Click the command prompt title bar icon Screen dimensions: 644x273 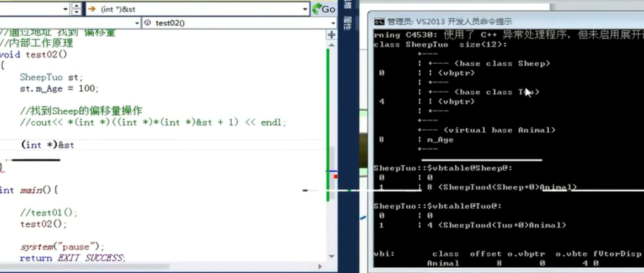(x=379, y=22)
